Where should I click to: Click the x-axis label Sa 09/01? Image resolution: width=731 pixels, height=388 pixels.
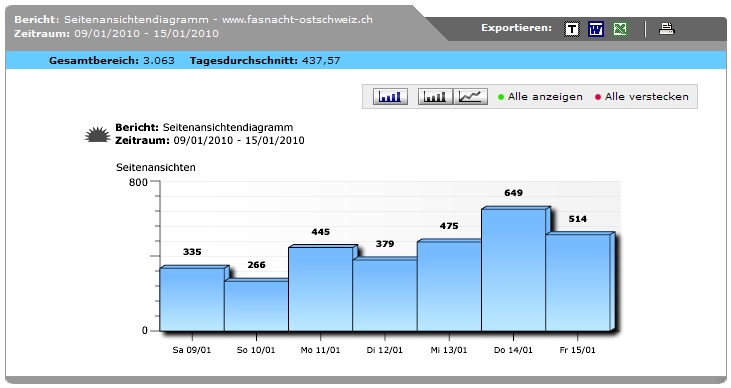[x=192, y=350]
